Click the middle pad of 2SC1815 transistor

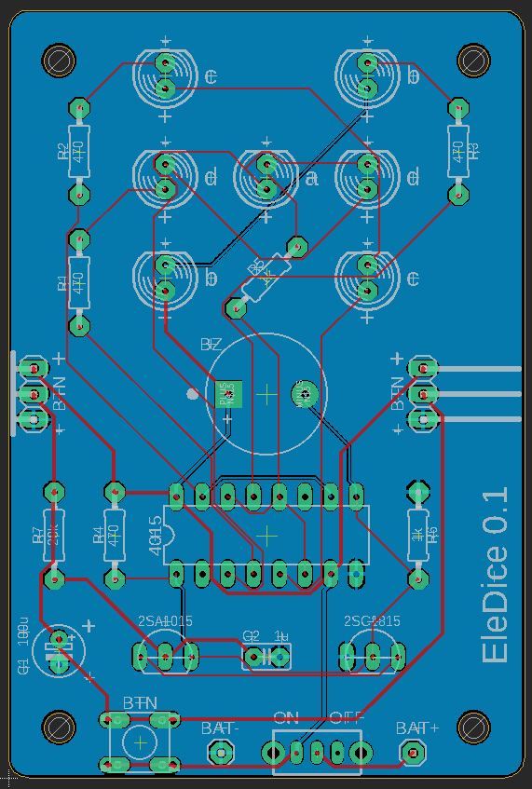(373, 656)
